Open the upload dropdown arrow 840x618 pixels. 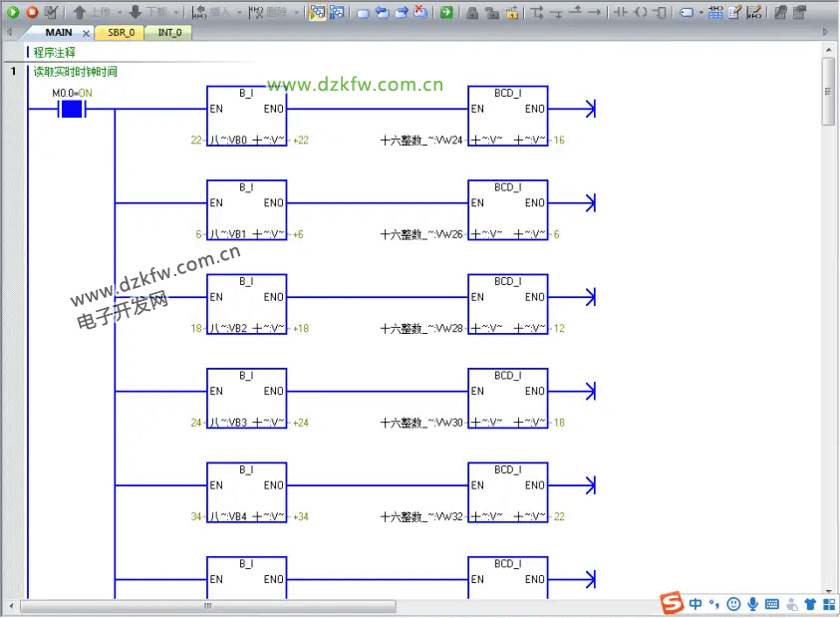point(120,12)
